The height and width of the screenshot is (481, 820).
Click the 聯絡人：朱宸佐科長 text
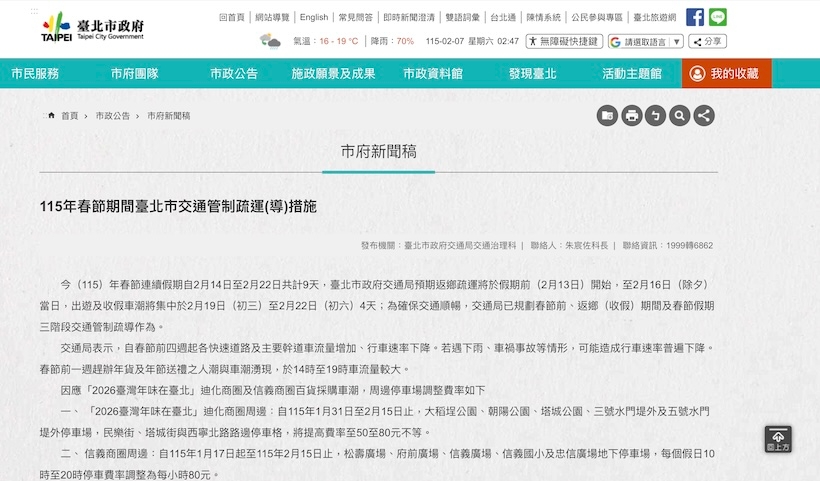click(x=569, y=245)
